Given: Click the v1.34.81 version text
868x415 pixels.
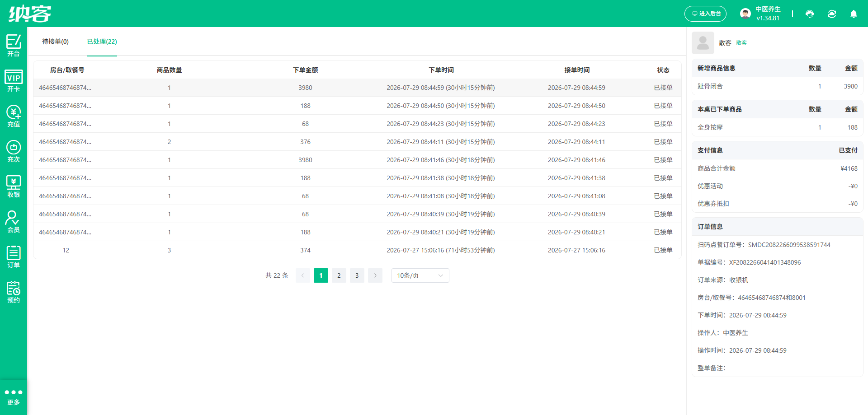Looking at the screenshot, I should point(768,19).
